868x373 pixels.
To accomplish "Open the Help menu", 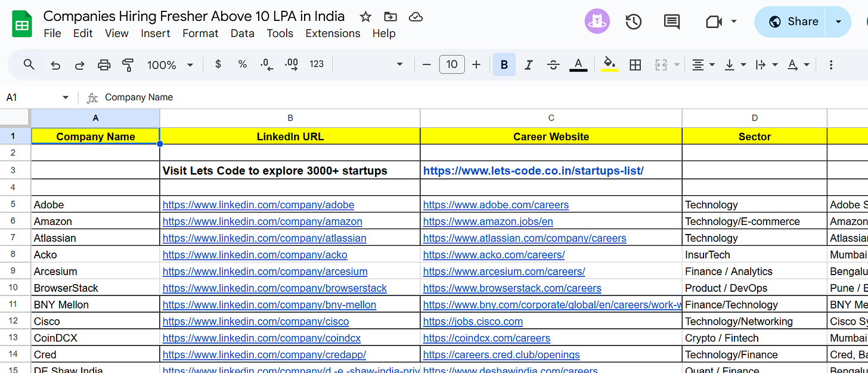I will point(384,33).
